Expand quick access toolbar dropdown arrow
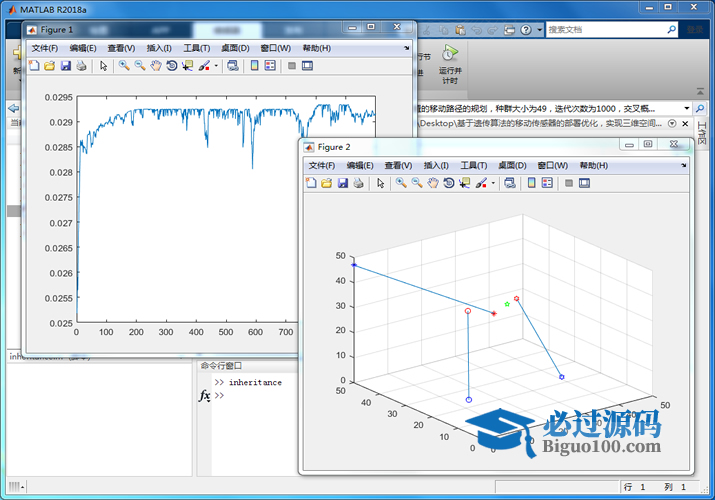715x500 pixels. pos(539,30)
